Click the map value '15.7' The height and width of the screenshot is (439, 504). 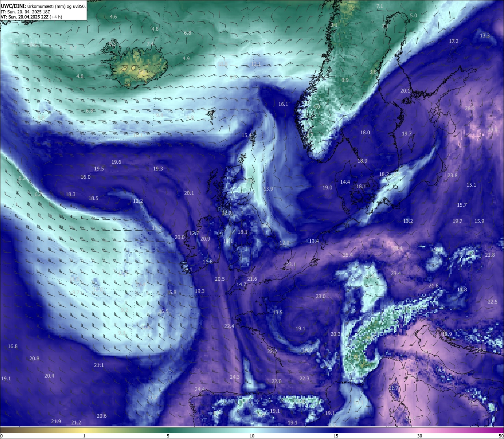pyautogui.click(x=462, y=205)
